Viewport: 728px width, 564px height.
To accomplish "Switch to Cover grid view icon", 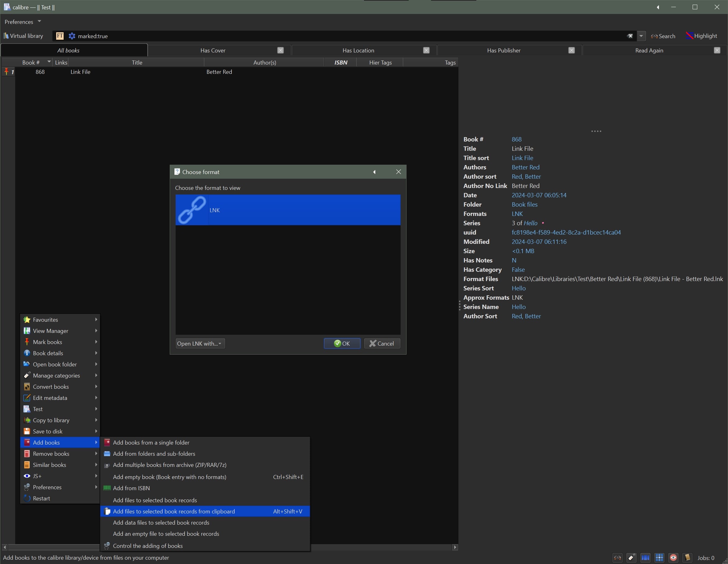I will pyautogui.click(x=659, y=558).
